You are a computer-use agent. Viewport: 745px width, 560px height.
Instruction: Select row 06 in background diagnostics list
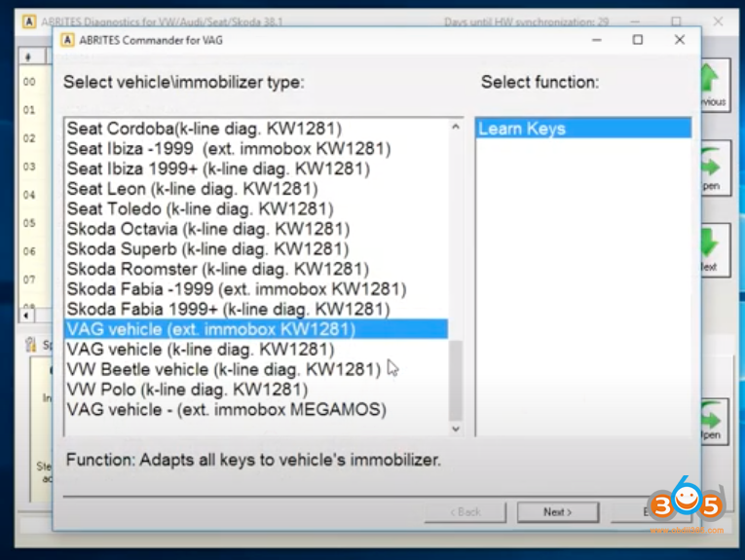pyautogui.click(x=29, y=251)
